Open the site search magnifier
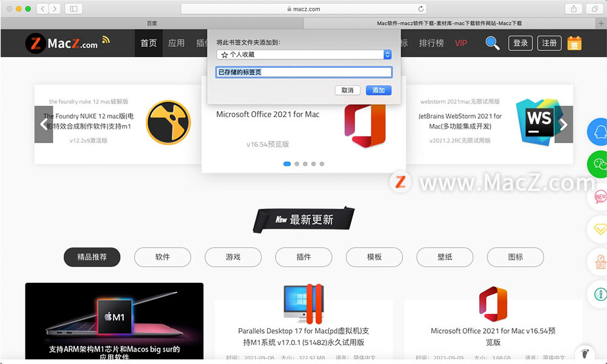The image size is (607, 364). point(492,43)
